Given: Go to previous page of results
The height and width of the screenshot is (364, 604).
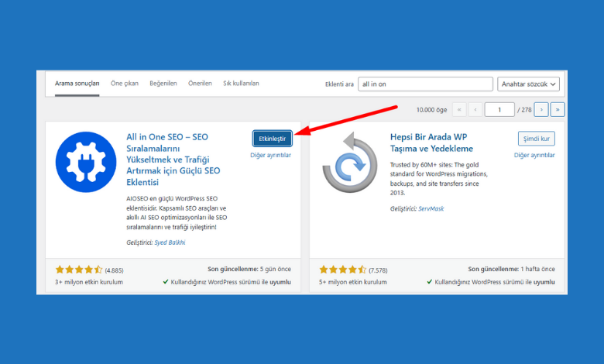Looking at the screenshot, I should tap(475, 110).
